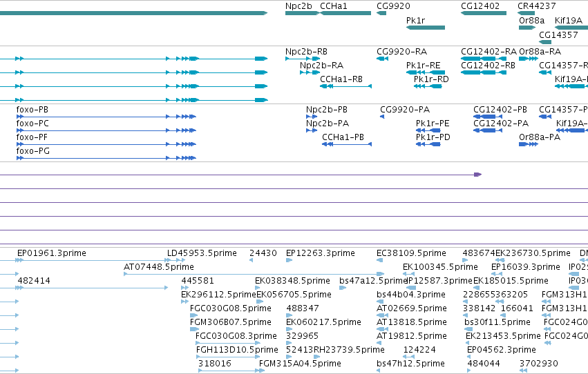Screen dimensions: 588x374
Task: Open the CG9920-RA transcript label
Action: (x=401, y=52)
